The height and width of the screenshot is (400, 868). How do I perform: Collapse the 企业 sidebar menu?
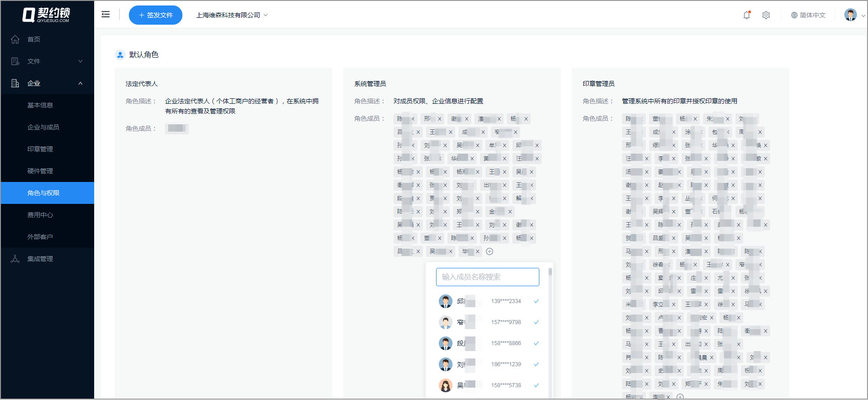click(48, 83)
